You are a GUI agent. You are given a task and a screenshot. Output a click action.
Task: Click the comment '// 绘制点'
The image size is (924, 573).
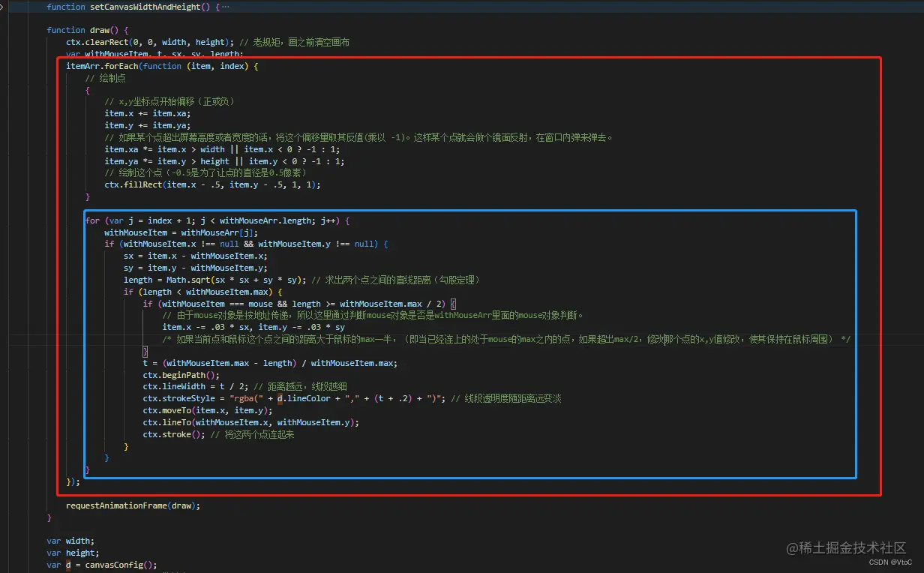pyautogui.click(x=105, y=78)
